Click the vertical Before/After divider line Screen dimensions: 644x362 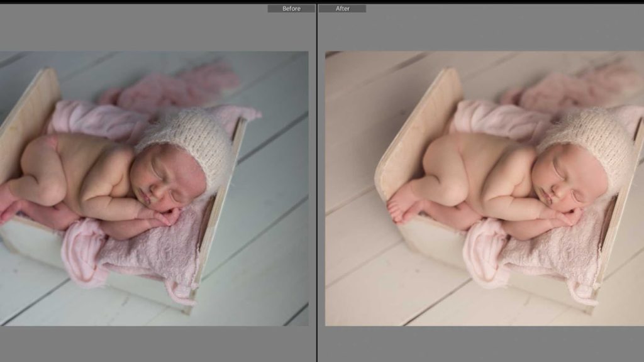click(x=316, y=189)
